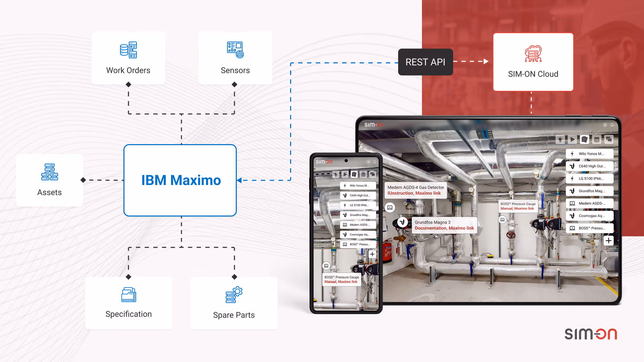Click the REST API dark label

click(425, 62)
